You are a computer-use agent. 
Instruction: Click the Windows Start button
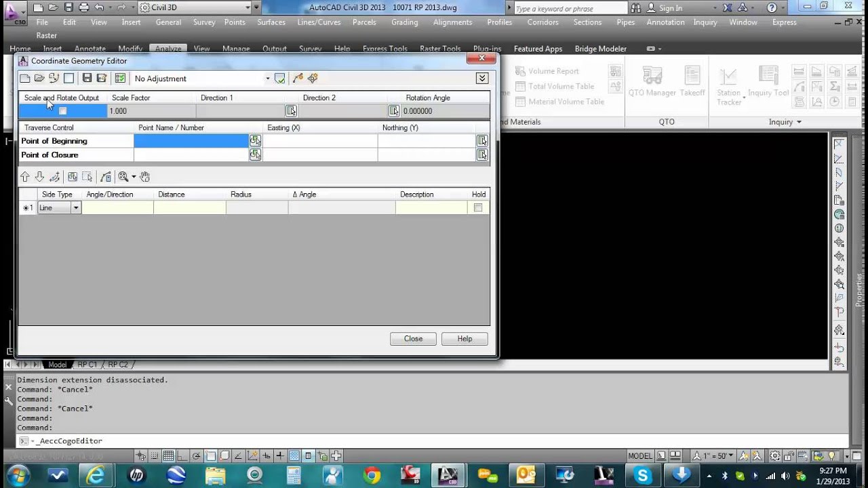tap(17, 474)
